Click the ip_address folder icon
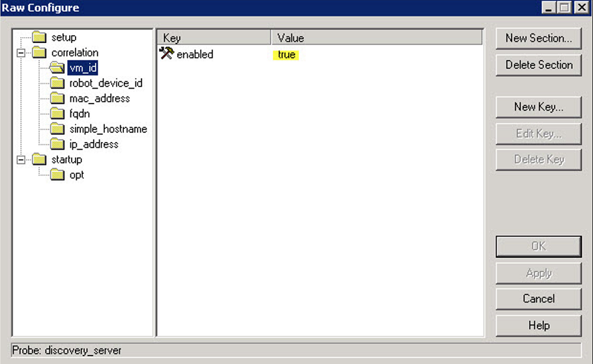This screenshot has width=593, height=364. [x=57, y=144]
